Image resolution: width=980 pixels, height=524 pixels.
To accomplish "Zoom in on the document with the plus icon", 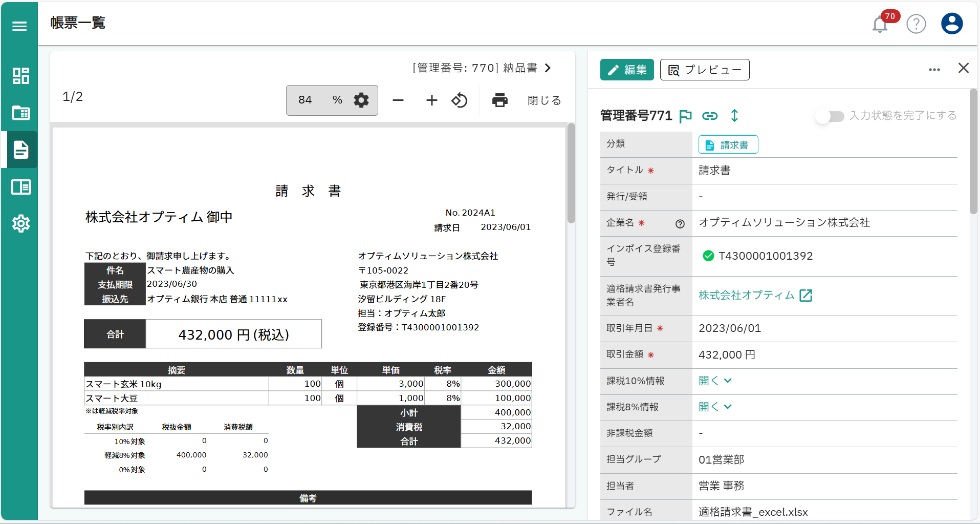I will [x=431, y=100].
